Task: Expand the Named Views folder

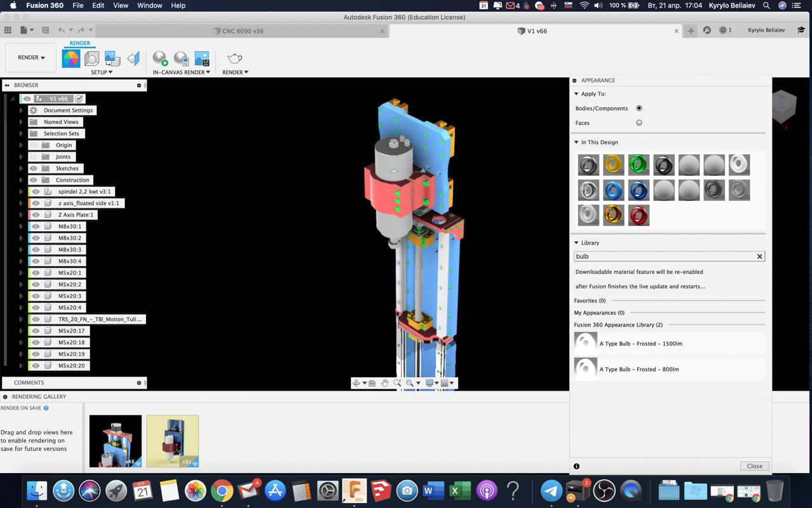Action: pos(22,122)
